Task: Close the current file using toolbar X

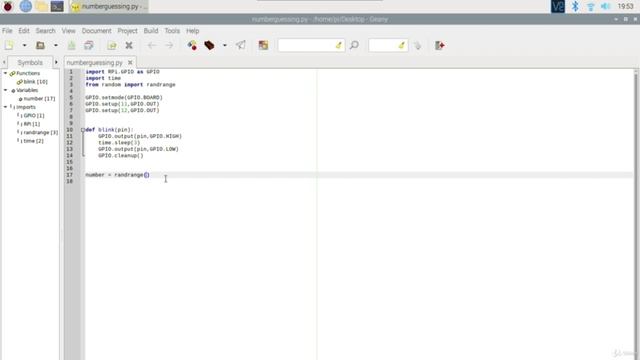Action: pos(129,45)
